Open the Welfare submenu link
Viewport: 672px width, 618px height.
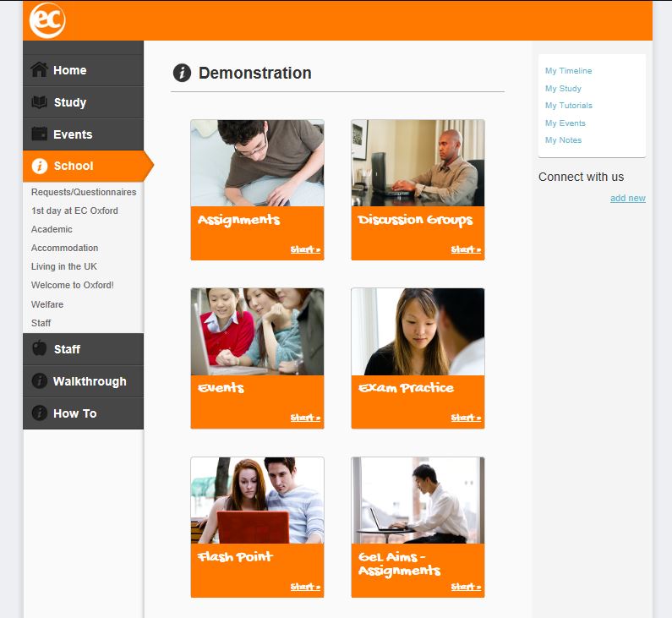tap(47, 304)
